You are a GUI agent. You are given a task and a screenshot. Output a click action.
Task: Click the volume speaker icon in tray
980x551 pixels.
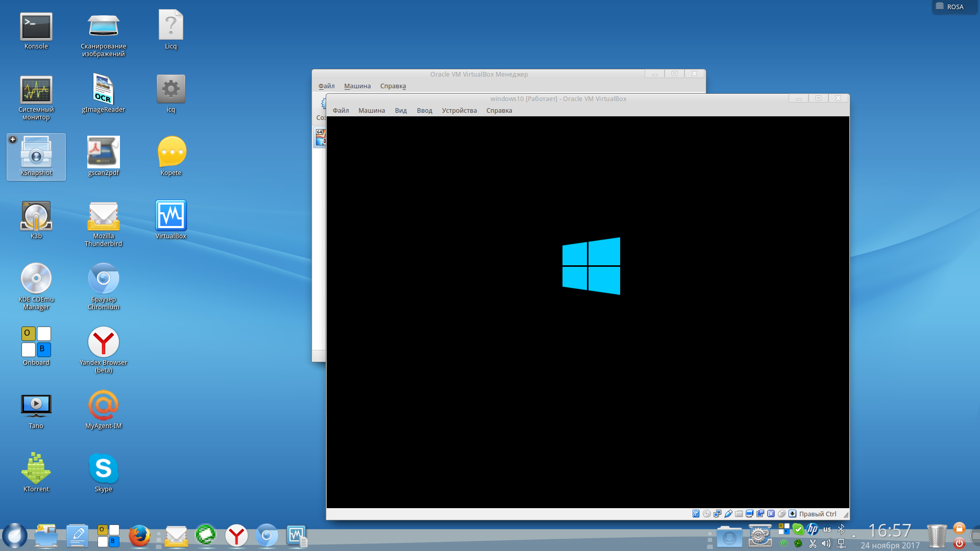(x=826, y=543)
